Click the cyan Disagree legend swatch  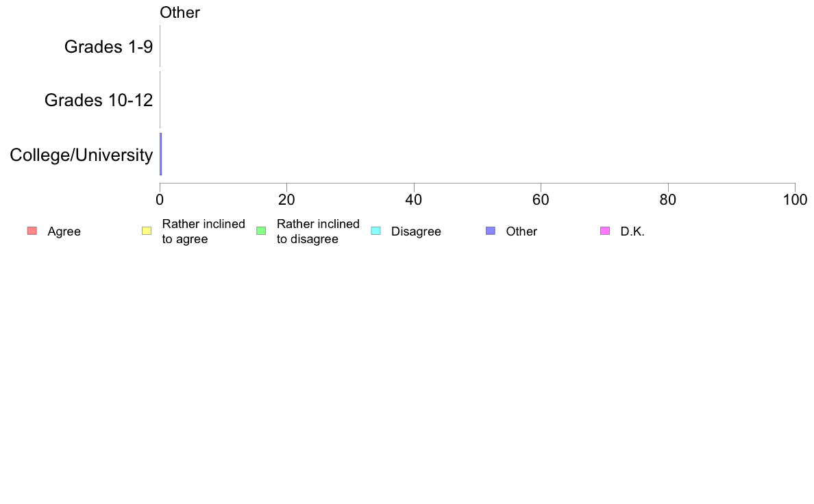[376, 231]
